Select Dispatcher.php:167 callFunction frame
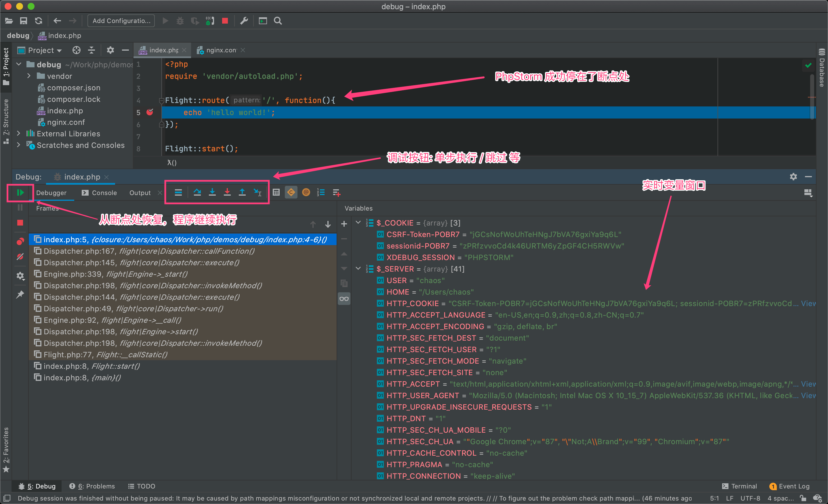 183,251
